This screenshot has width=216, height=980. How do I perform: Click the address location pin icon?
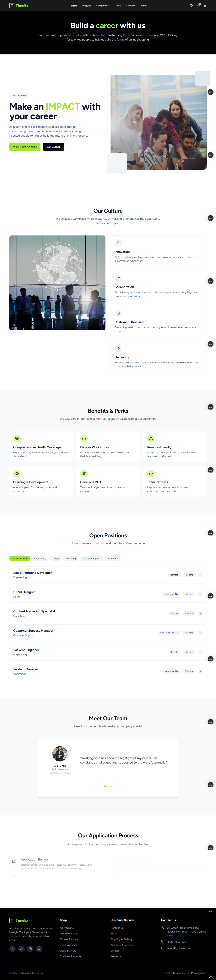(x=163, y=928)
